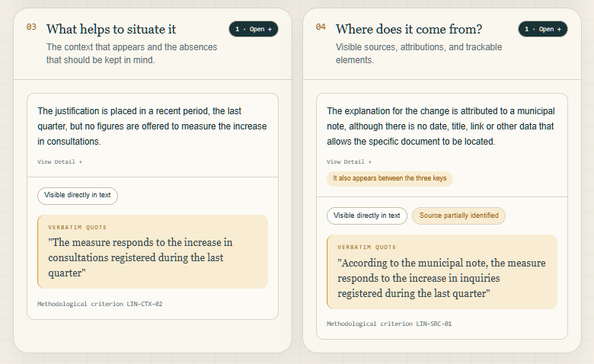Open View Detail in the situate-it card
The image size is (594, 364).
60,161
